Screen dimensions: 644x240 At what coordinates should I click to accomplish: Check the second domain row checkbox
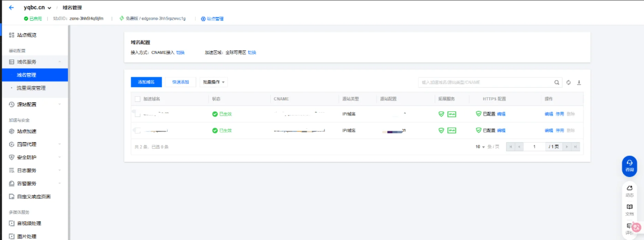coord(138,130)
